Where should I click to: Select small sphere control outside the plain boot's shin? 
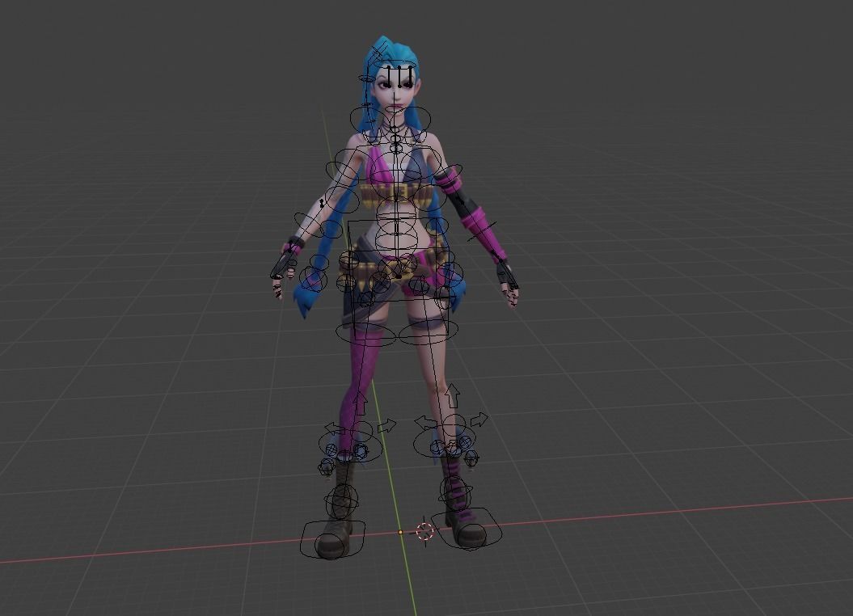pyautogui.click(x=326, y=466)
